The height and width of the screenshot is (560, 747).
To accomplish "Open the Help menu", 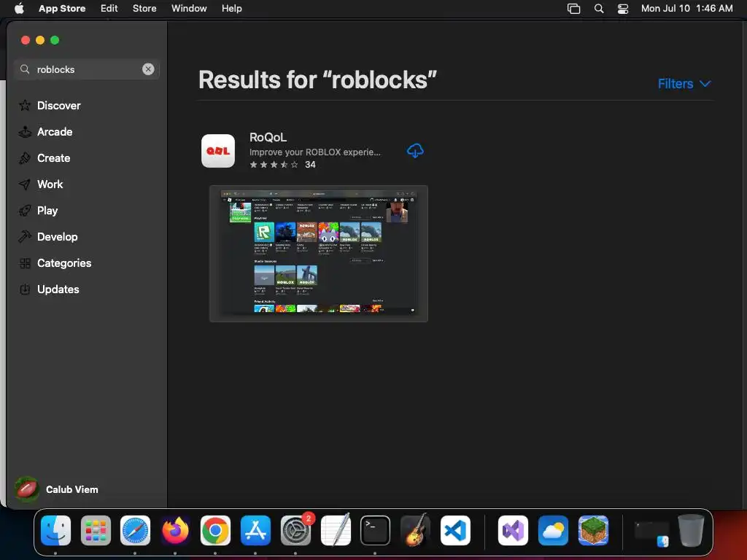I will click(231, 8).
